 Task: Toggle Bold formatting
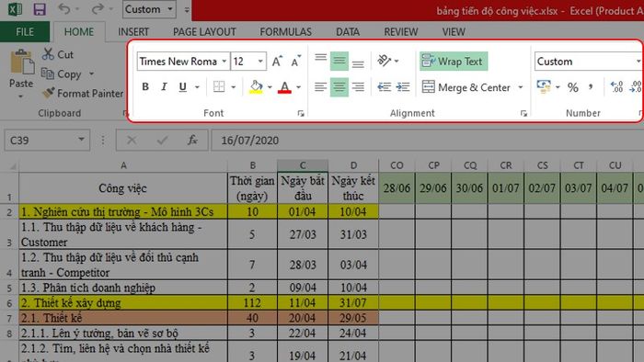tap(145, 87)
